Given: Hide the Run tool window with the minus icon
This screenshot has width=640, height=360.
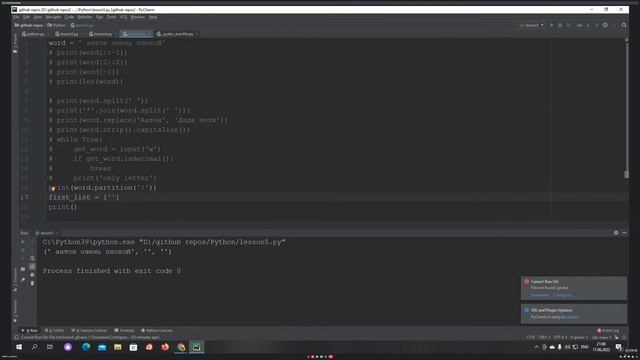Looking at the screenshot, I should coord(624,233).
